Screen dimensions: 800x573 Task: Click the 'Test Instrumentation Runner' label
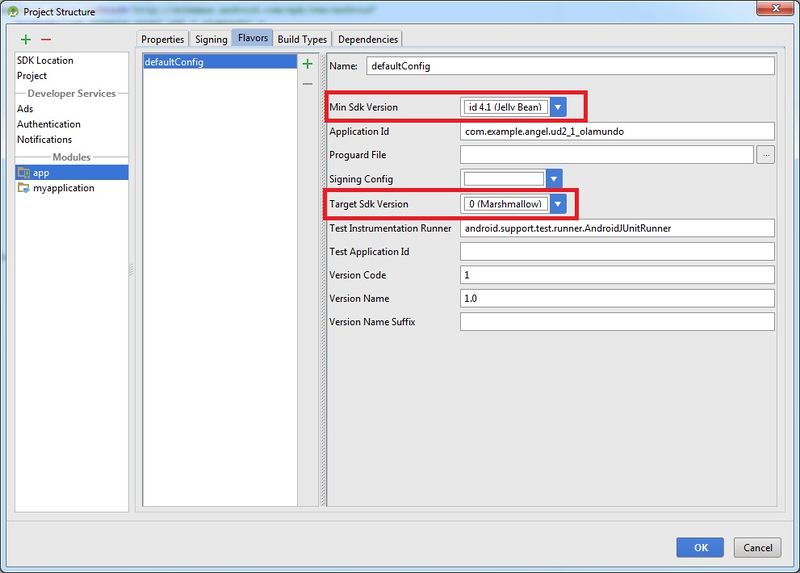tap(390, 228)
